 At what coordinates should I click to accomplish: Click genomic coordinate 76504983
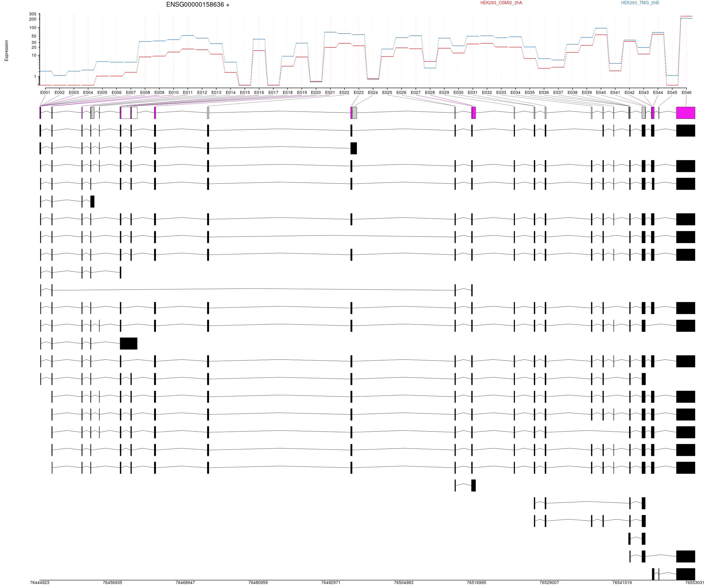[x=404, y=583]
